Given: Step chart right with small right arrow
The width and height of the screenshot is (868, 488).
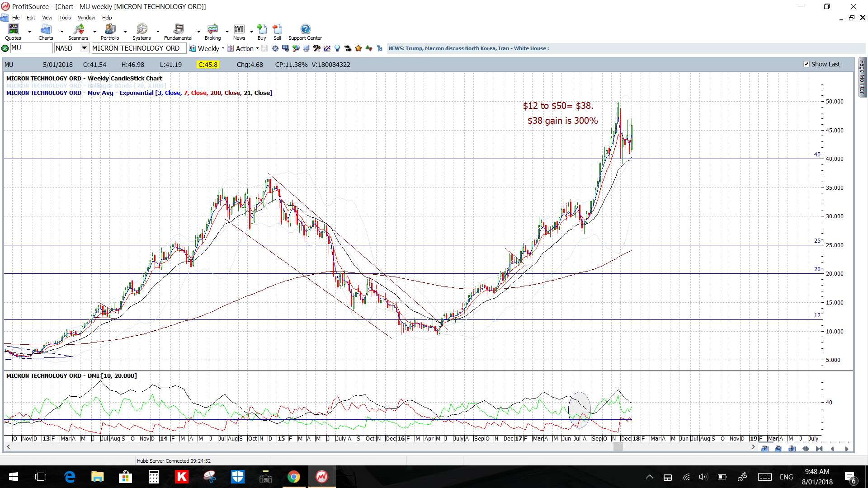Looking at the screenshot, I should tap(846, 449).
